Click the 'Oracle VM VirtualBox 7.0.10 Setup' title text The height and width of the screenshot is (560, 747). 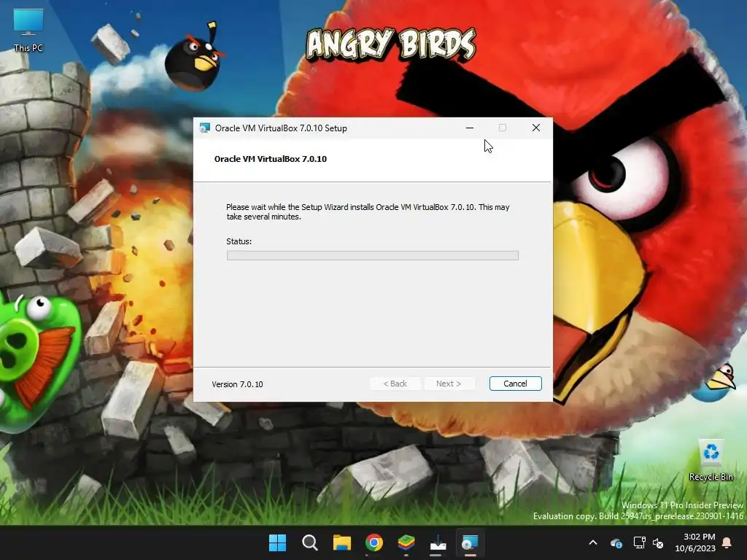coord(281,128)
